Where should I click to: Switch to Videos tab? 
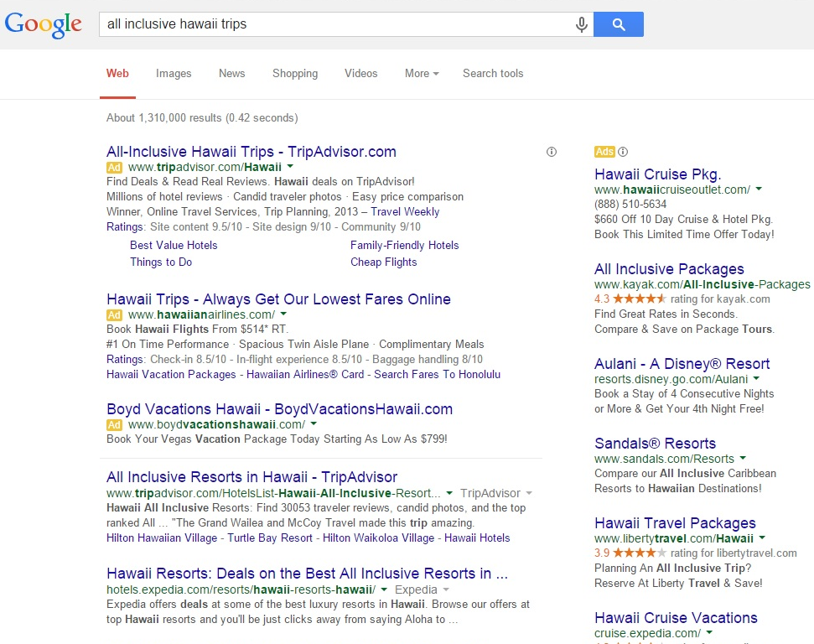[360, 73]
